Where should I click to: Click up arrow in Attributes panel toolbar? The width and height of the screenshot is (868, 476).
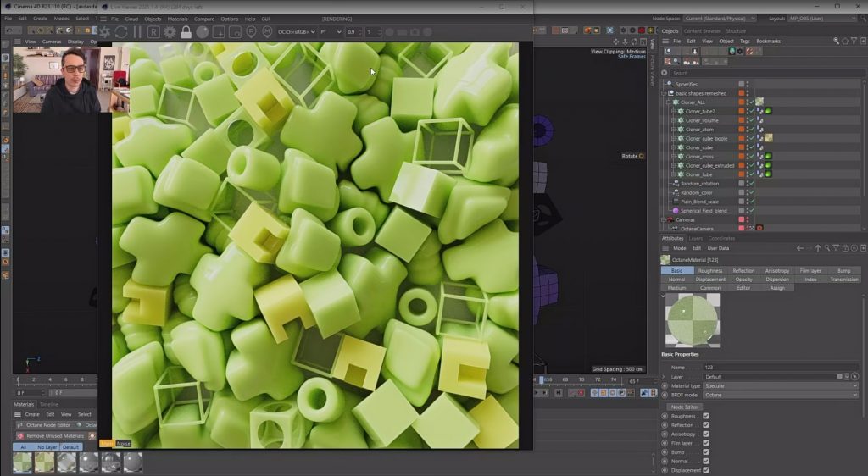tap(818, 248)
